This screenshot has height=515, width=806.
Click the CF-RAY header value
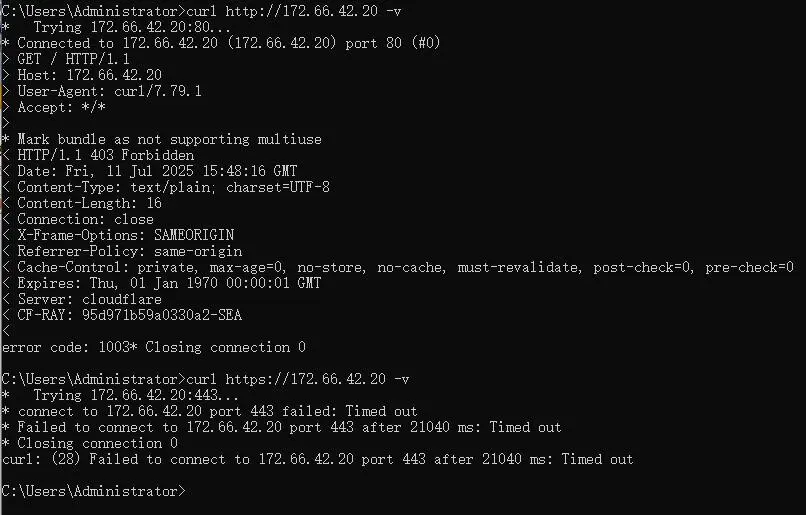(162, 315)
